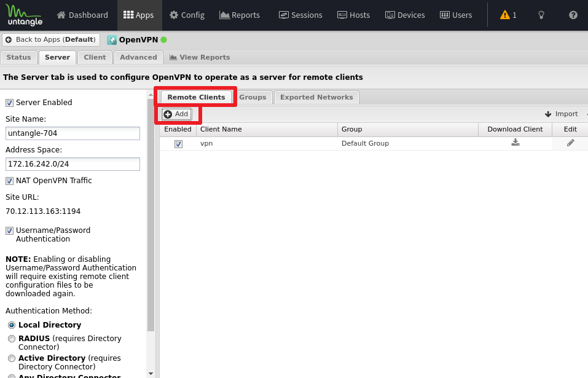The image size is (588, 378).
Task: Click the green OpenVPN status indicator
Action: (164, 40)
